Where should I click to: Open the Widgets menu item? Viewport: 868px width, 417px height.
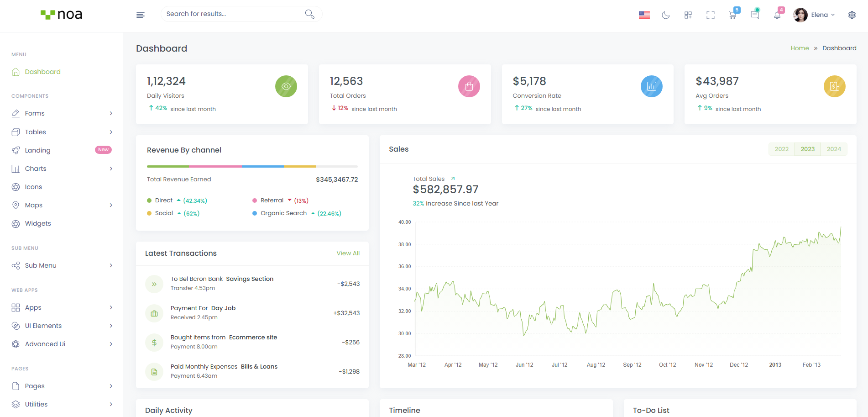[x=38, y=223]
